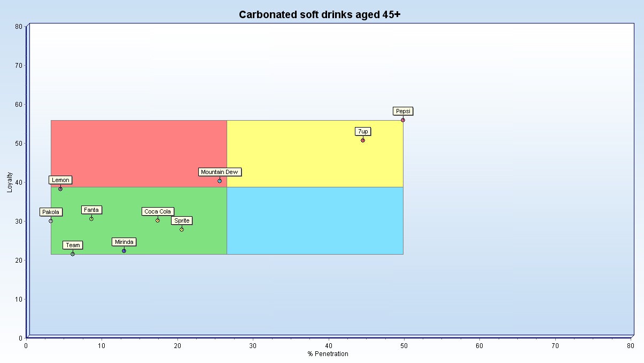The height and width of the screenshot is (363, 644).
Task: Select the blue quadrant area
Action: (x=315, y=220)
